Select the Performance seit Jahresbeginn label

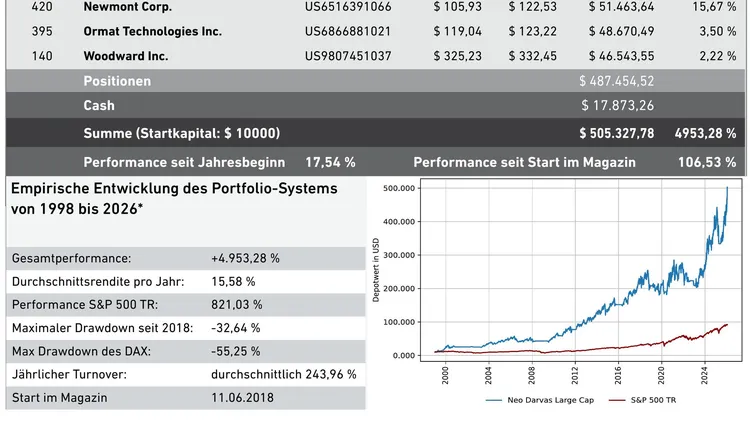click(184, 161)
